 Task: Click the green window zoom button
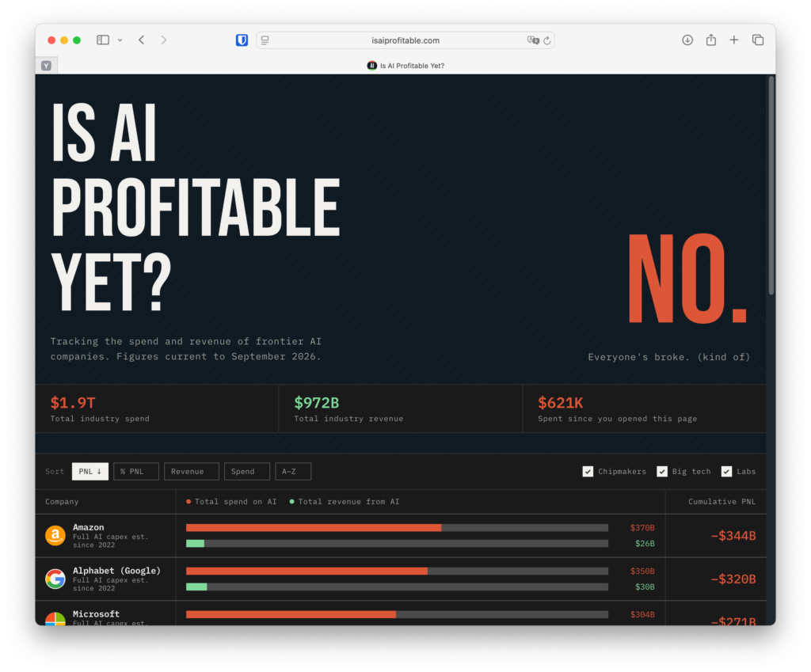(77, 40)
